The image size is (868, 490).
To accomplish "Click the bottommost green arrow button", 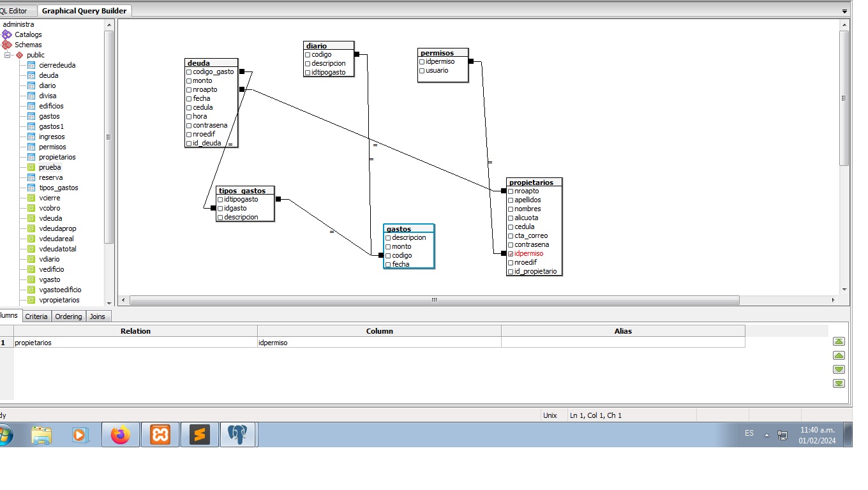I will point(839,383).
